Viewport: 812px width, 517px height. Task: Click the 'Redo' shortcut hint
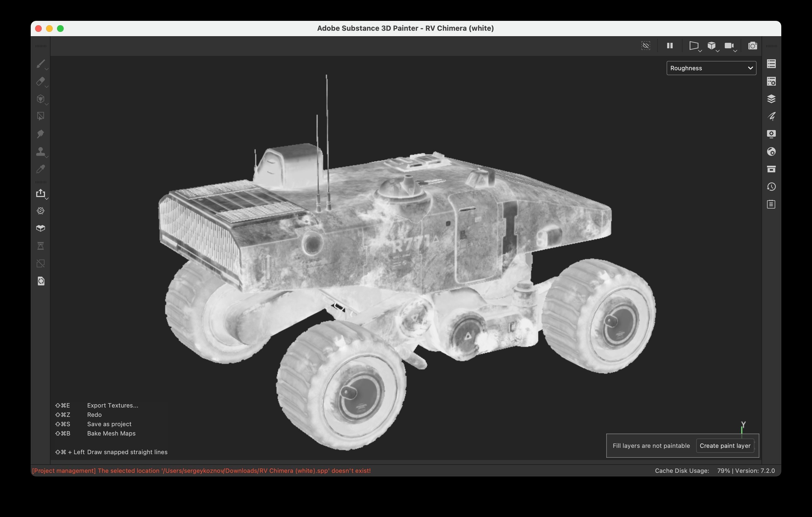tap(94, 414)
